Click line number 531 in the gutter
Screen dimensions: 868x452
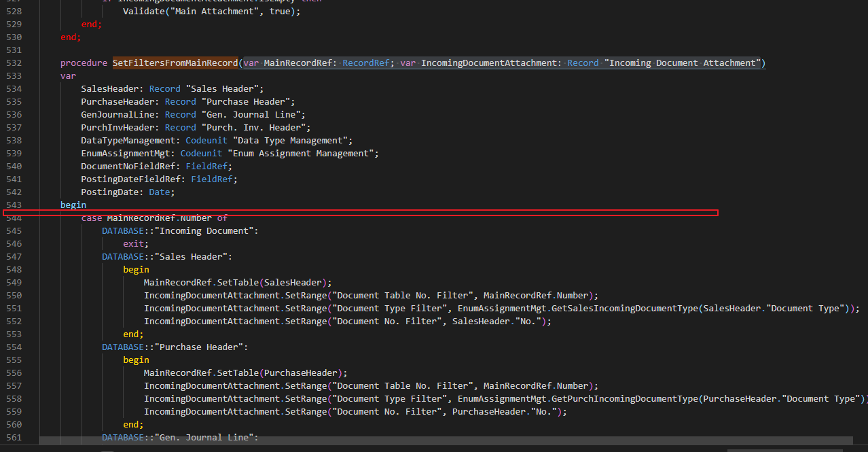click(14, 50)
